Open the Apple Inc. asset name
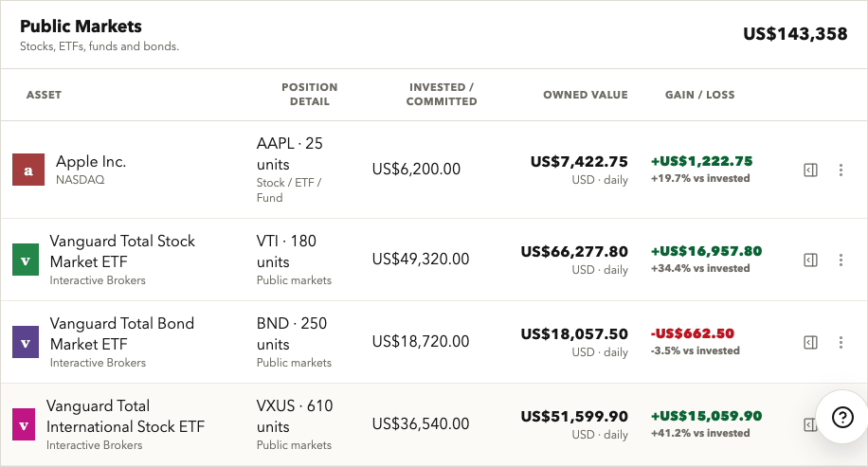 (91, 162)
